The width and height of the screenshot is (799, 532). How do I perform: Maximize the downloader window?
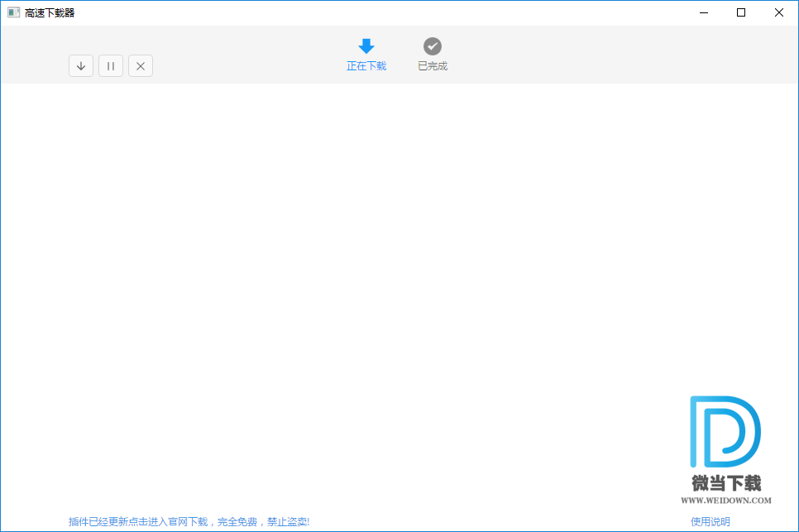pyautogui.click(x=741, y=12)
